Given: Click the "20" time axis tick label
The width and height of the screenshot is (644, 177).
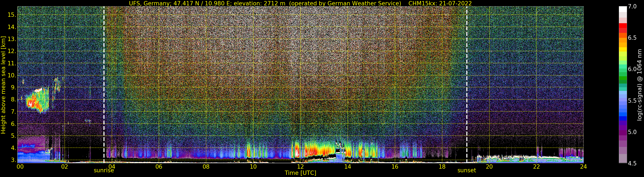Looking at the screenshot, I should (x=489, y=167).
